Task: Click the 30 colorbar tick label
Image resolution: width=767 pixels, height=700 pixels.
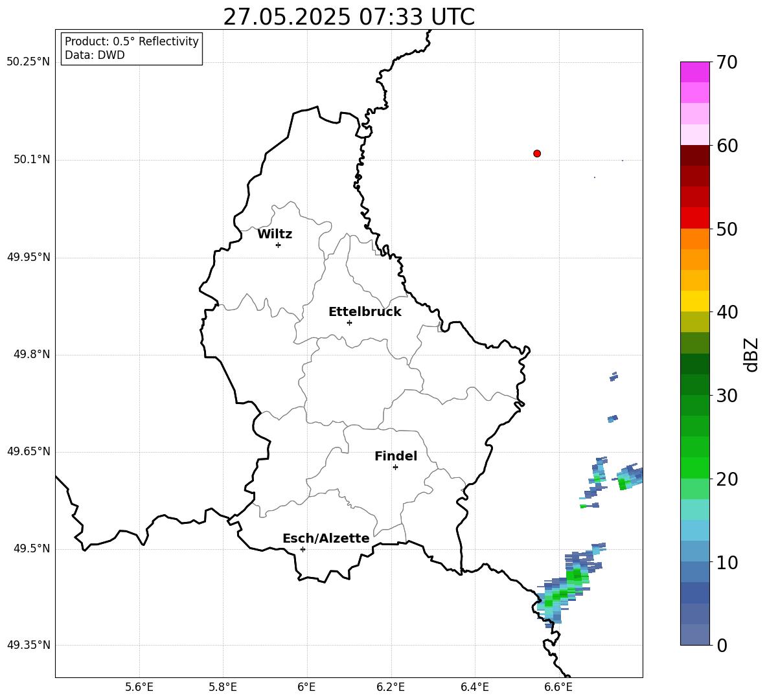Action: [x=727, y=396]
